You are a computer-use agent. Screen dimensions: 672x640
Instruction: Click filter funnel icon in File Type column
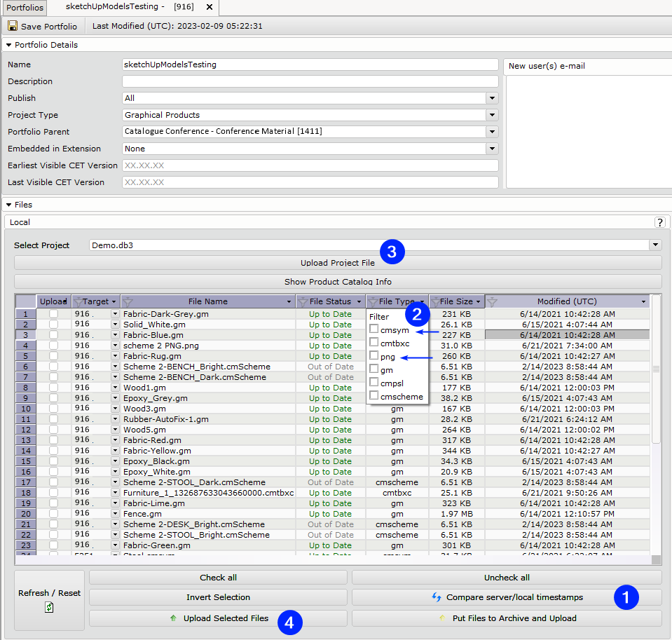click(x=372, y=302)
